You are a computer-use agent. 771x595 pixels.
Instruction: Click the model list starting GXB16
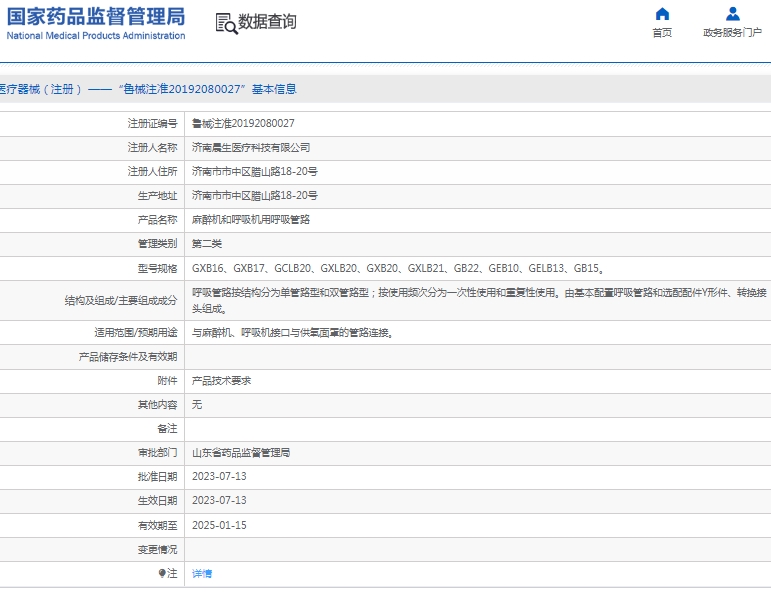398,268
